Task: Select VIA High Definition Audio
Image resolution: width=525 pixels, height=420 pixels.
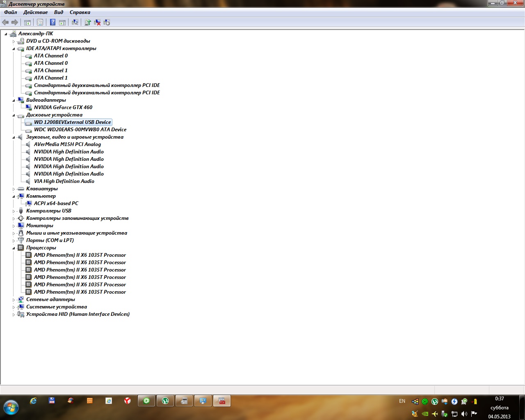Action: pos(64,181)
